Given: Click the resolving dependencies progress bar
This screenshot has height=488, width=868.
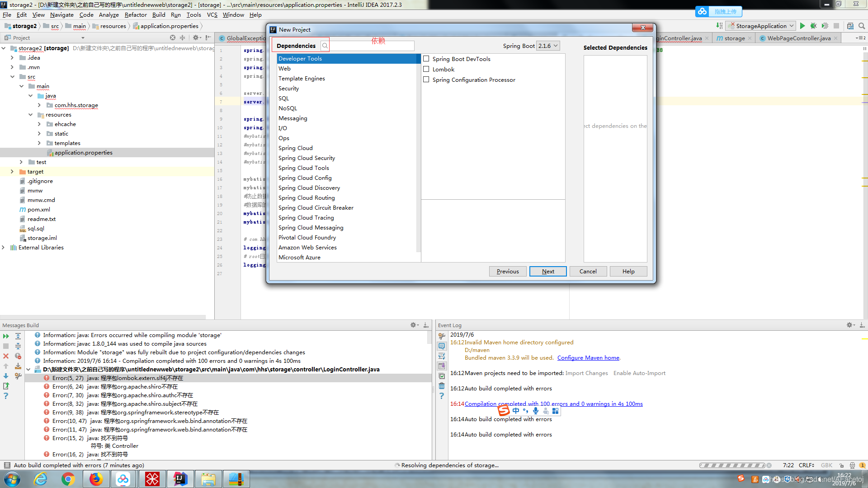Looking at the screenshot, I should click(x=732, y=465).
